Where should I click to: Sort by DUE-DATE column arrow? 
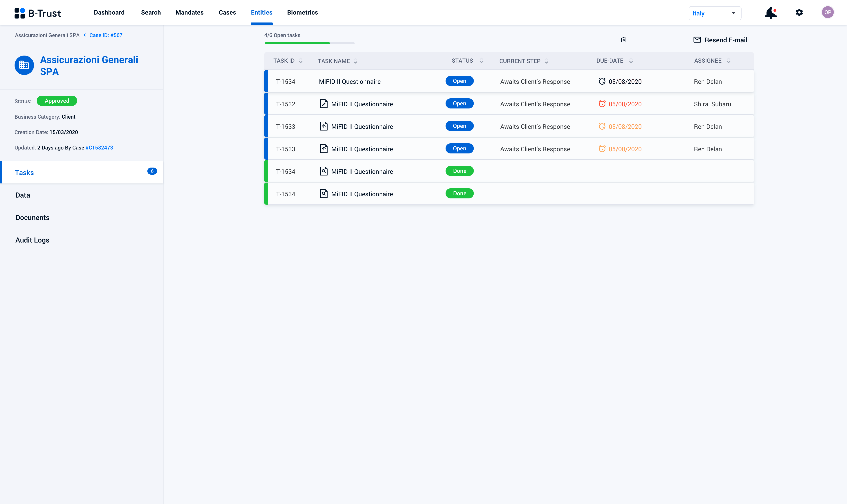(631, 62)
